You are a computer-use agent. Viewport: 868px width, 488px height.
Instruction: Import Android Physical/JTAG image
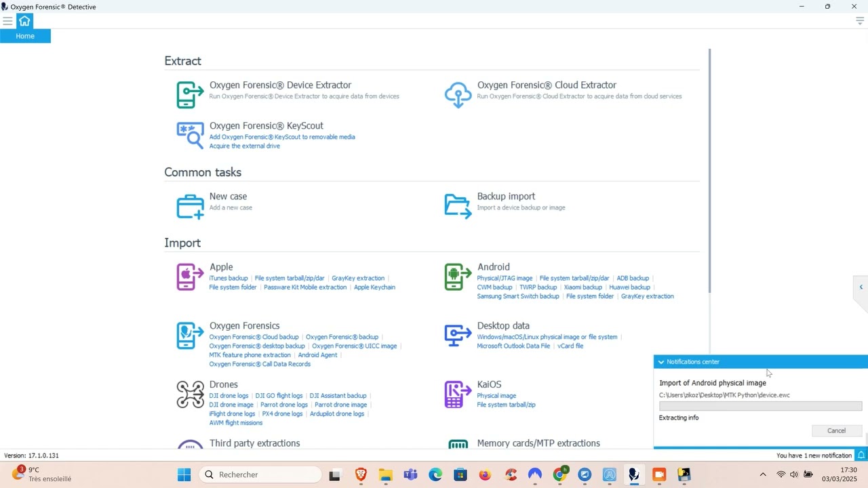click(505, 278)
